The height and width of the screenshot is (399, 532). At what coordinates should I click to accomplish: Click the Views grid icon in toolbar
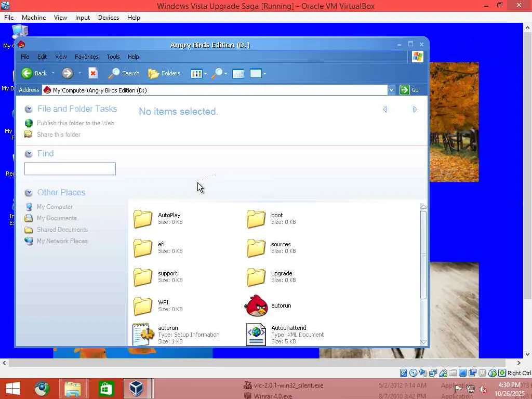coord(196,73)
